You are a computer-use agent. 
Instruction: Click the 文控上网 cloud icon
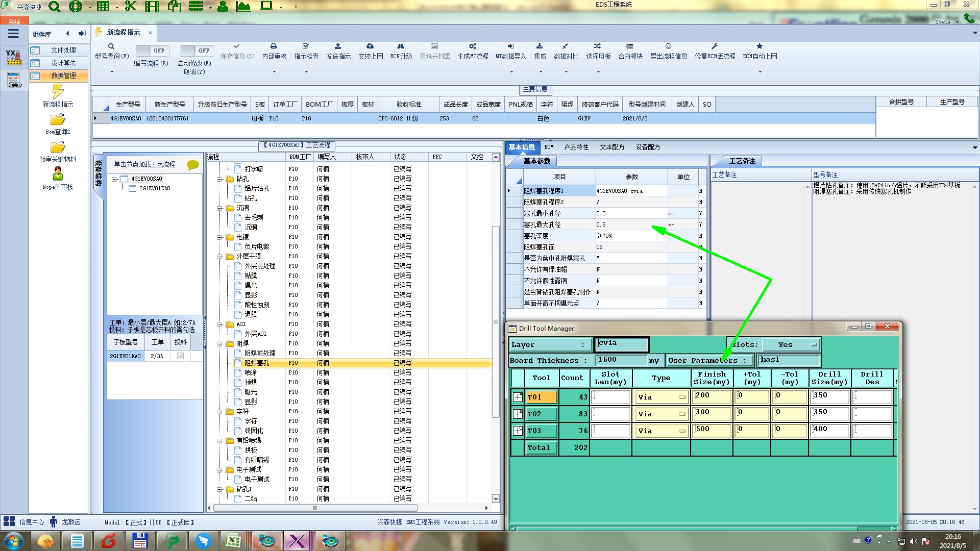pyautogui.click(x=370, y=46)
